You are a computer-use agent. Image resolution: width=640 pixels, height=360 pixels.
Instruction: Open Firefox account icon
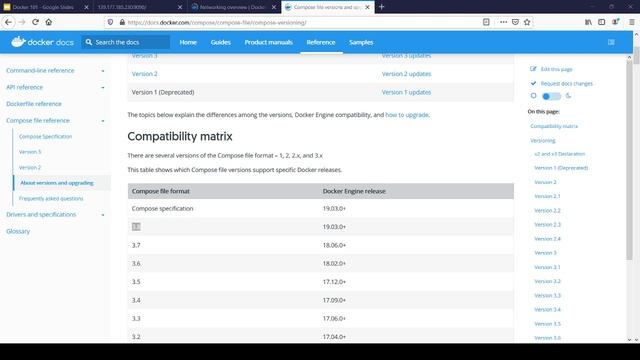click(615, 22)
